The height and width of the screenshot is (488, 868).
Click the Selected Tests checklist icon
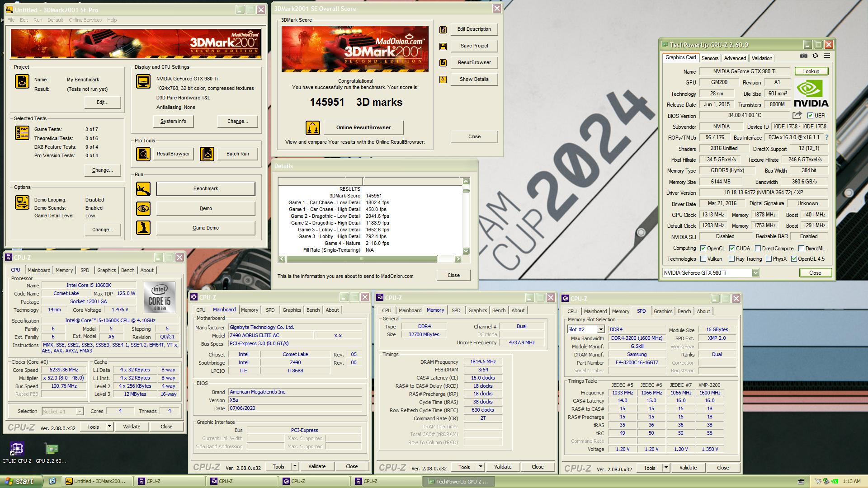pos(22,133)
